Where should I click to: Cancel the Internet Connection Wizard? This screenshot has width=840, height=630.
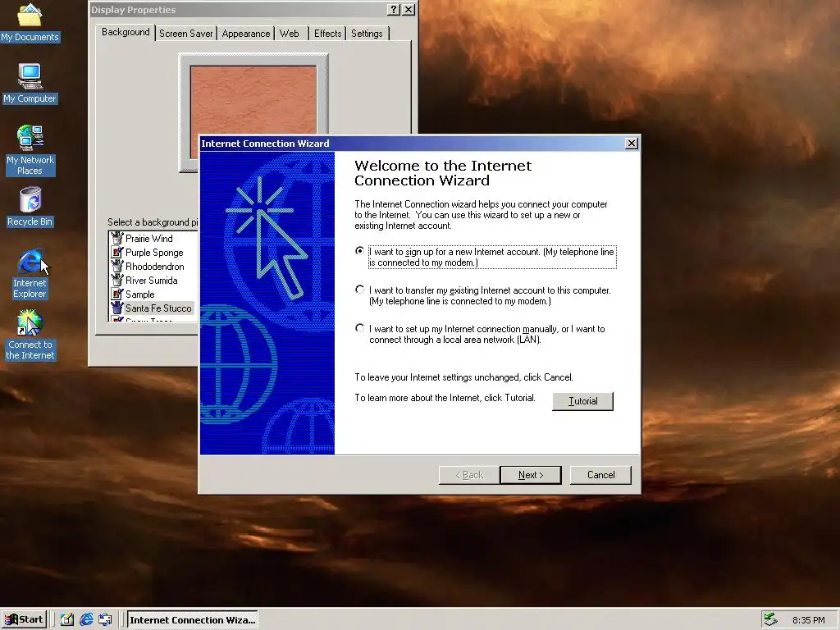pyautogui.click(x=600, y=475)
